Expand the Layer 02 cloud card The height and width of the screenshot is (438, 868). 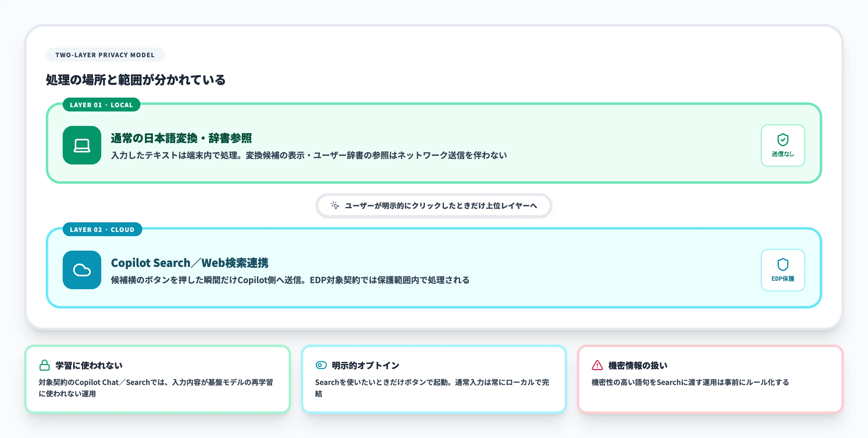click(x=434, y=269)
